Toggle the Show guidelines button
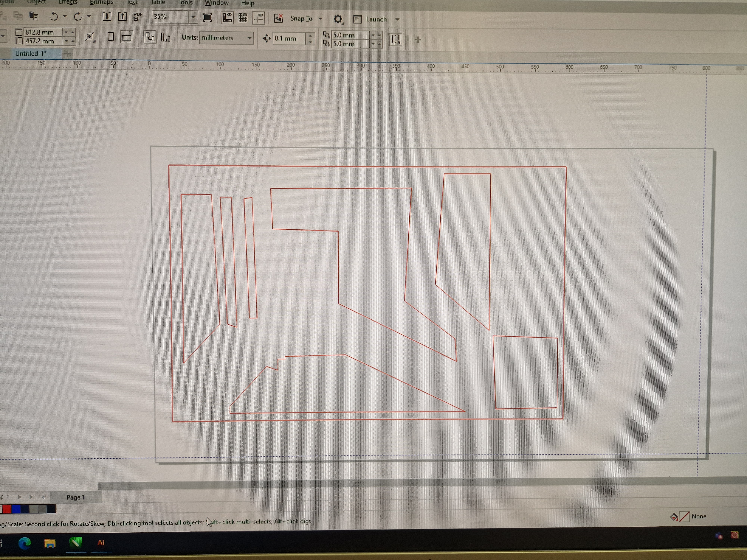The height and width of the screenshot is (560, 747). click(259, 18)
